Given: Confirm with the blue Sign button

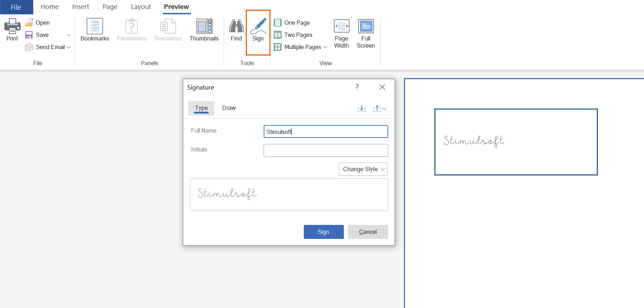Looking at the screenshot, I should pos(324,232).
